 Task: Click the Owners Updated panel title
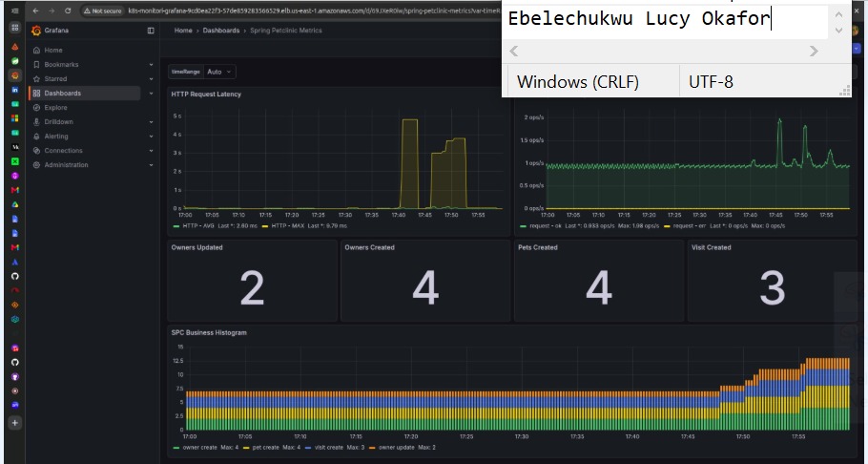197,247
